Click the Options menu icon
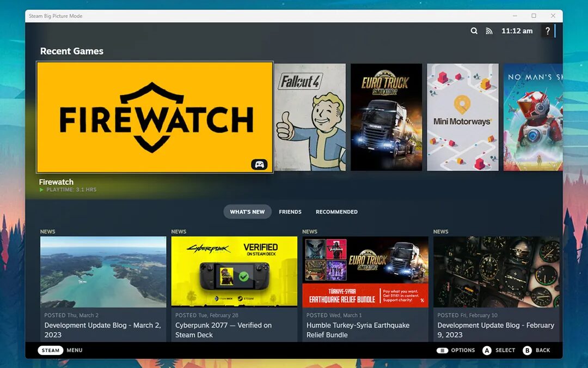The height and width of the screenshot is (368, 588). tap(442, 350)
